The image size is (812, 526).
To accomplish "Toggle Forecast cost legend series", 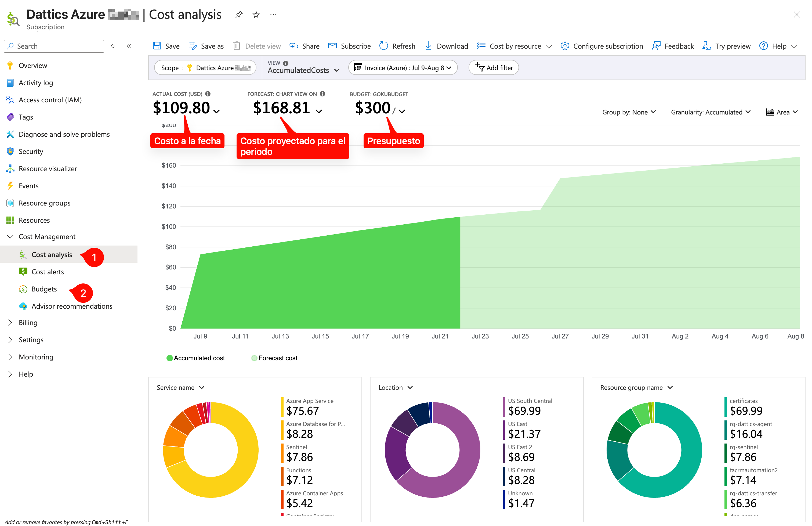I will (274, 358).
